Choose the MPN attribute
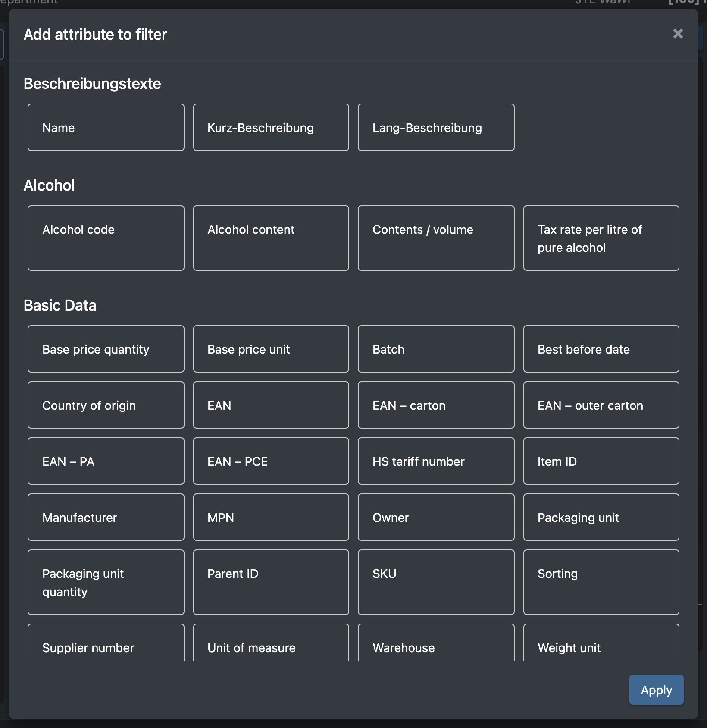The width and height of the screenshot is (707, 728). (271, 517)
